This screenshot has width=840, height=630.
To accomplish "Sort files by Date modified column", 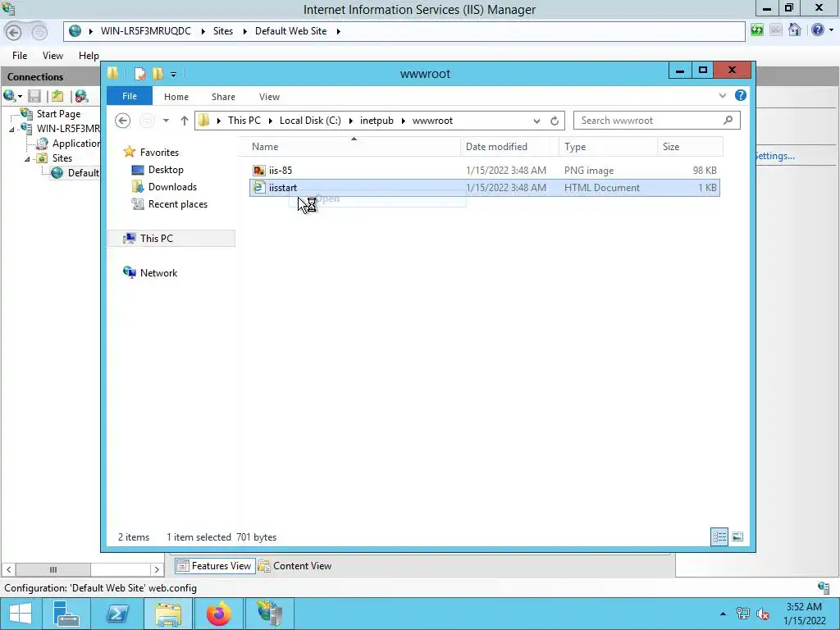I will [x=509, y=147].
